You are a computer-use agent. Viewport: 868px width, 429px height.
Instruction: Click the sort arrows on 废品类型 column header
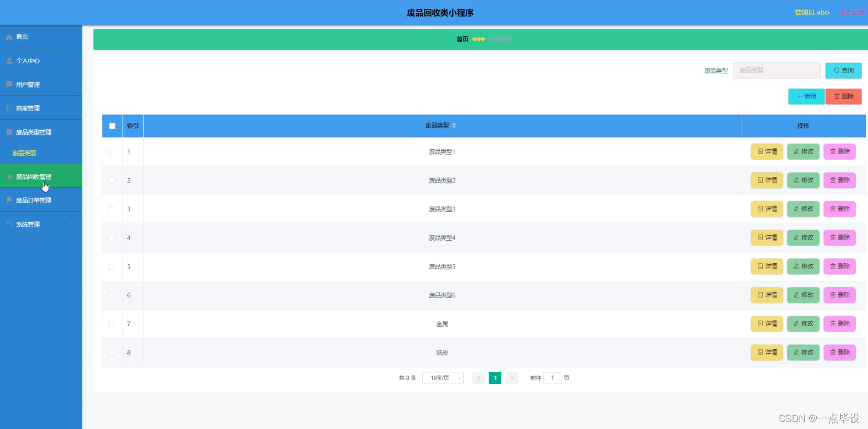[454, 126]
